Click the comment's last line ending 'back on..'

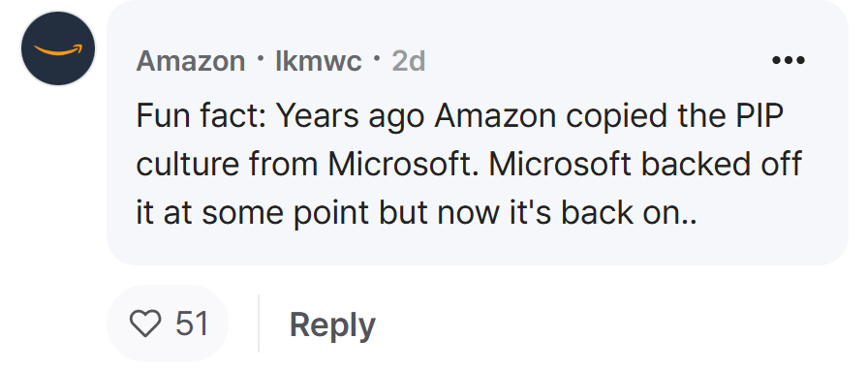point(417,213)
